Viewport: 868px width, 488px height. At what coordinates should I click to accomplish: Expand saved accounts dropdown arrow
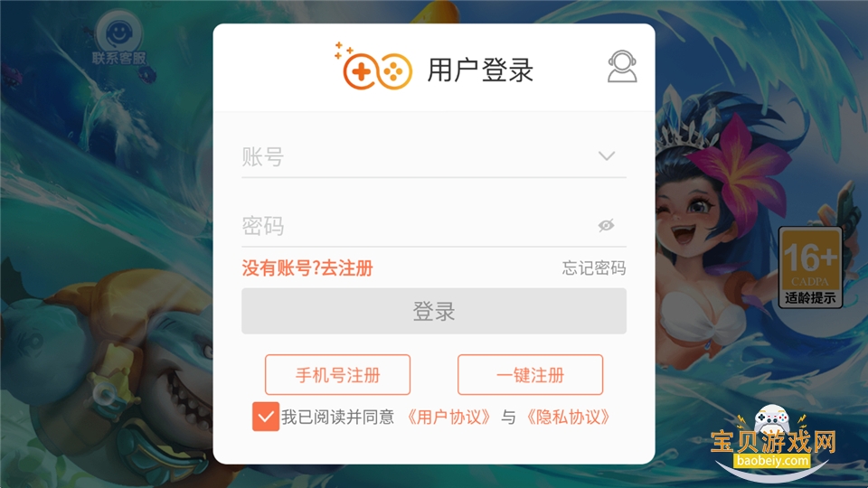click(607, 156)
